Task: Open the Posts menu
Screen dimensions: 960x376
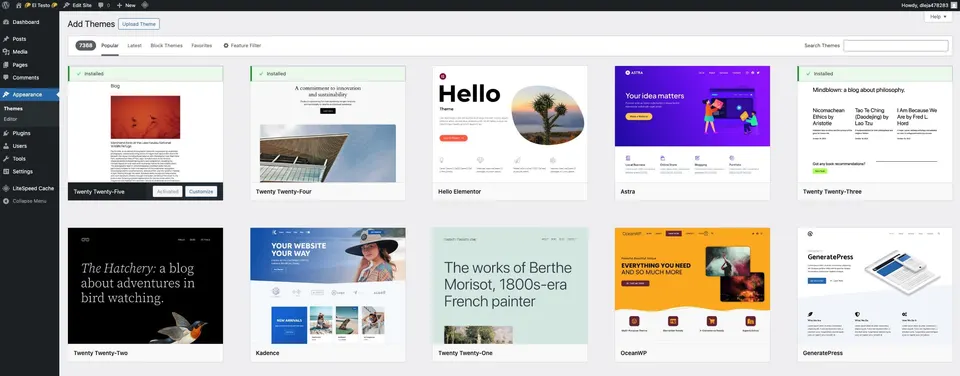Action: click(29, 39)
